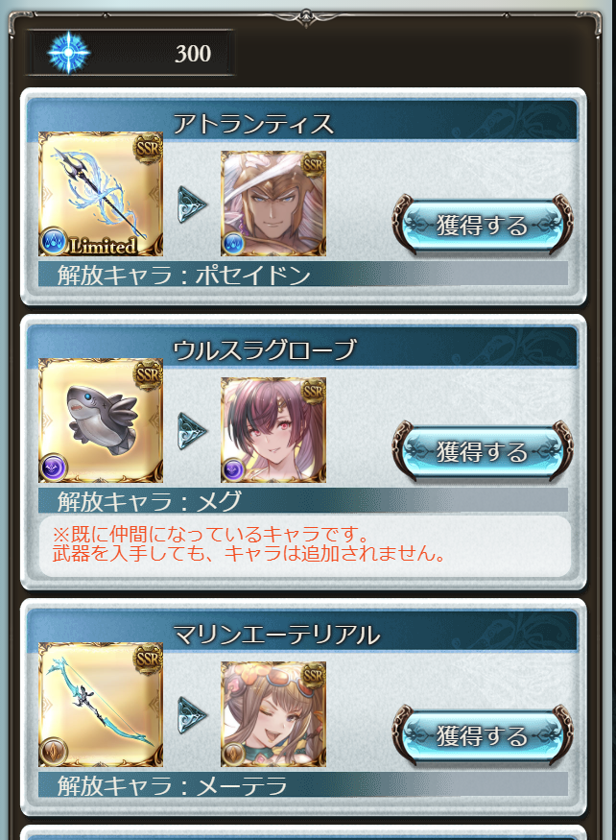Click the earth element icon on bow
Viewport: 616px width, 840px height.
[x=53, y=751]
